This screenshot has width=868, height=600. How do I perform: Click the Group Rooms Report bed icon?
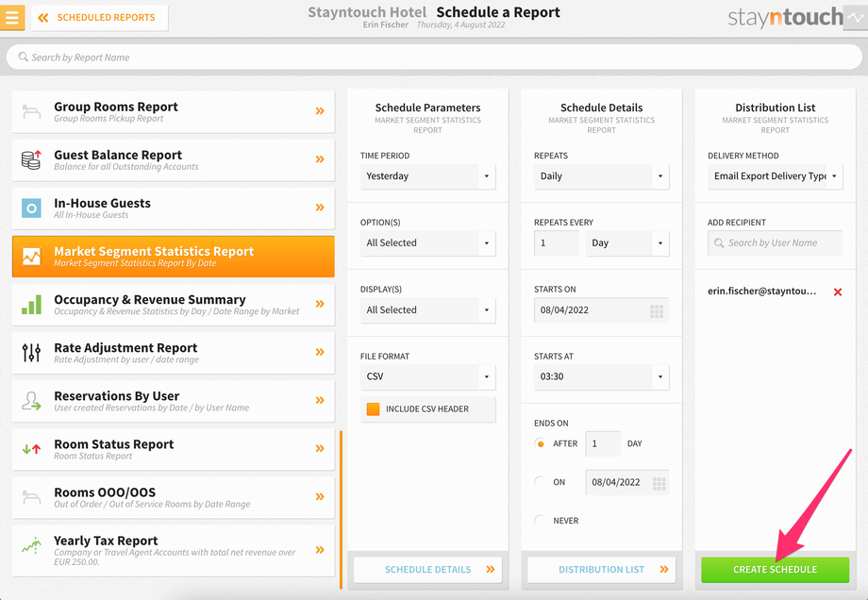pyautogui.click(x=31, y=112)
